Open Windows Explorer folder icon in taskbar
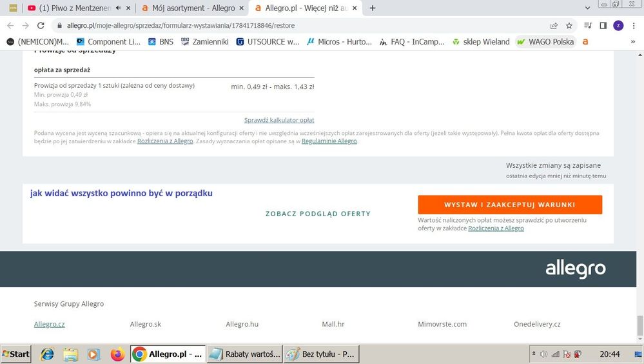644x364 pixels. [70, 354]
